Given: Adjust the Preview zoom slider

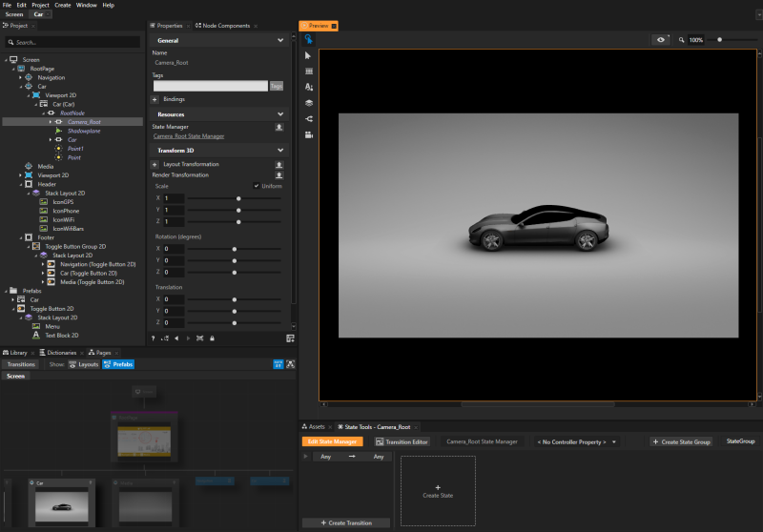Looking at the screenshot, I should click(719, 40).
